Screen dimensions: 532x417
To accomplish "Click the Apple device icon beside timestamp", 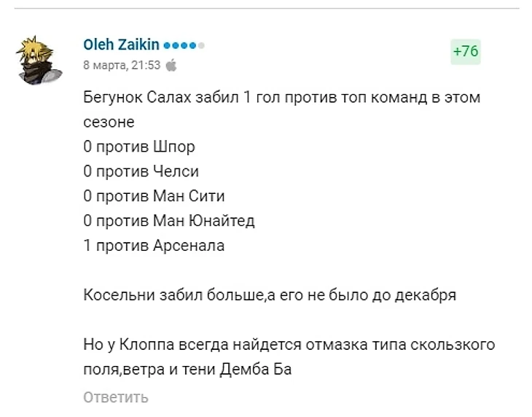I will pos(171,65).
